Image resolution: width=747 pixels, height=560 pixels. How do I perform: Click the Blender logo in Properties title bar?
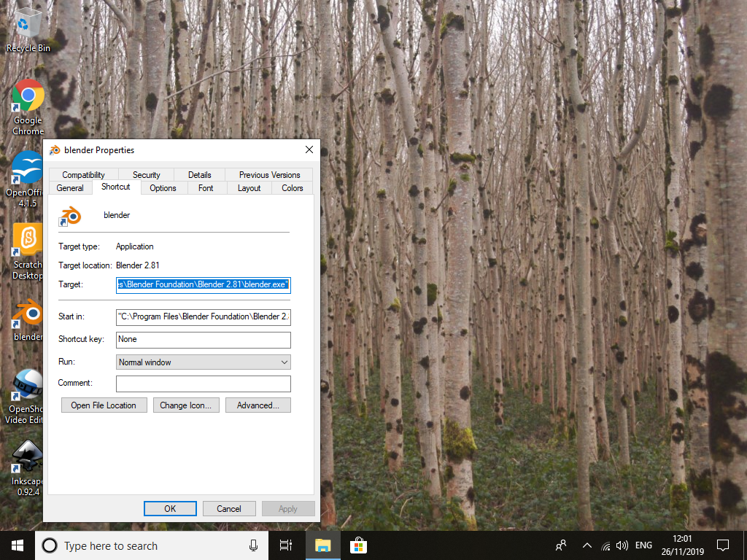[x=55, y=150]
